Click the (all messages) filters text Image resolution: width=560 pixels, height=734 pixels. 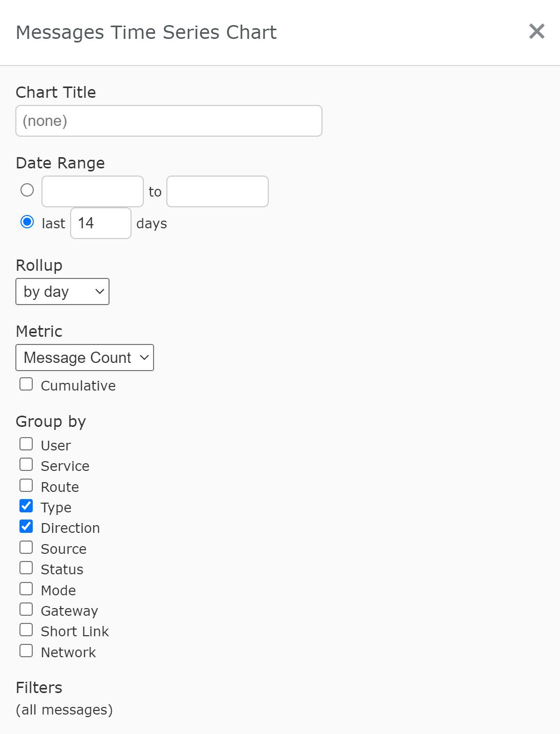[x=64, y=710]
